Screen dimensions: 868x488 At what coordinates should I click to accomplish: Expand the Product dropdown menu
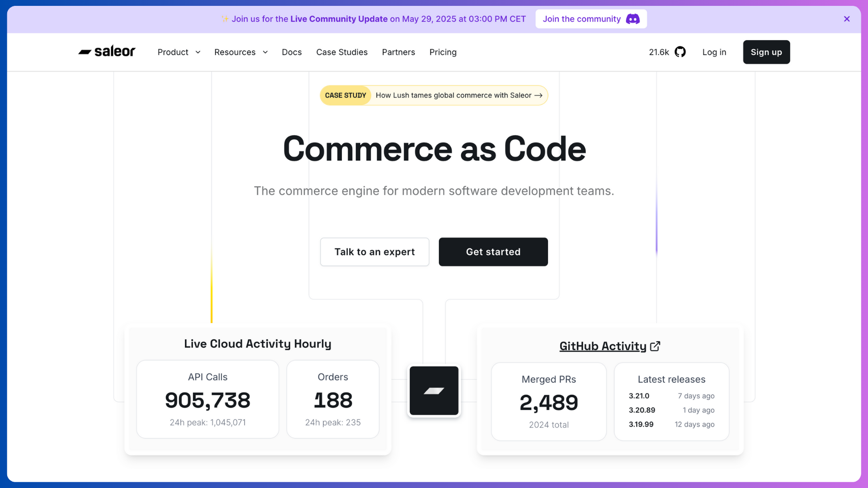coord(179,52)
